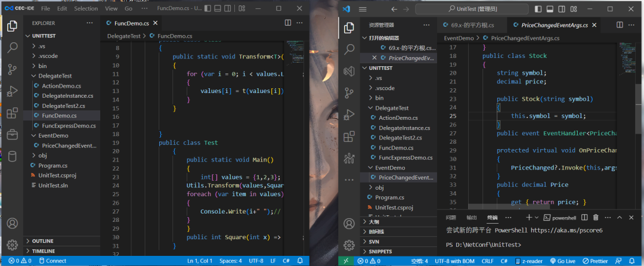
Task: Open Accounts icon in CEC-IDE window
Action: (x=13, y=223)
